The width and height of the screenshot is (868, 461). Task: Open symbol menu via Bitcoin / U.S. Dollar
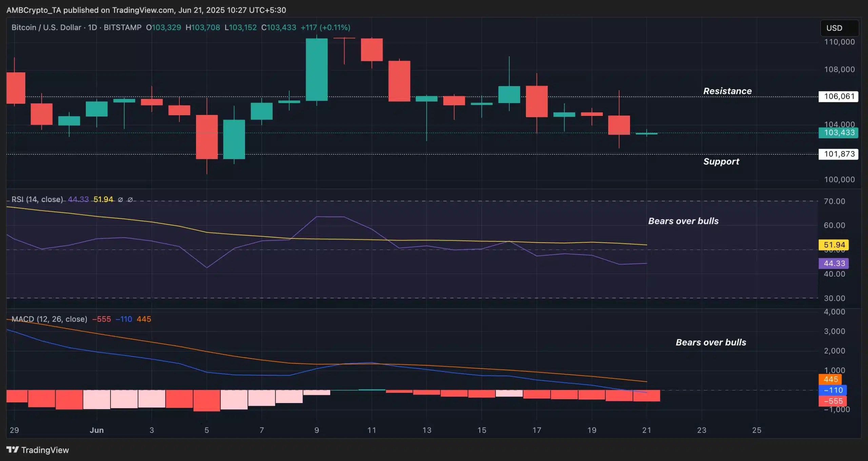tap(46, 27)
